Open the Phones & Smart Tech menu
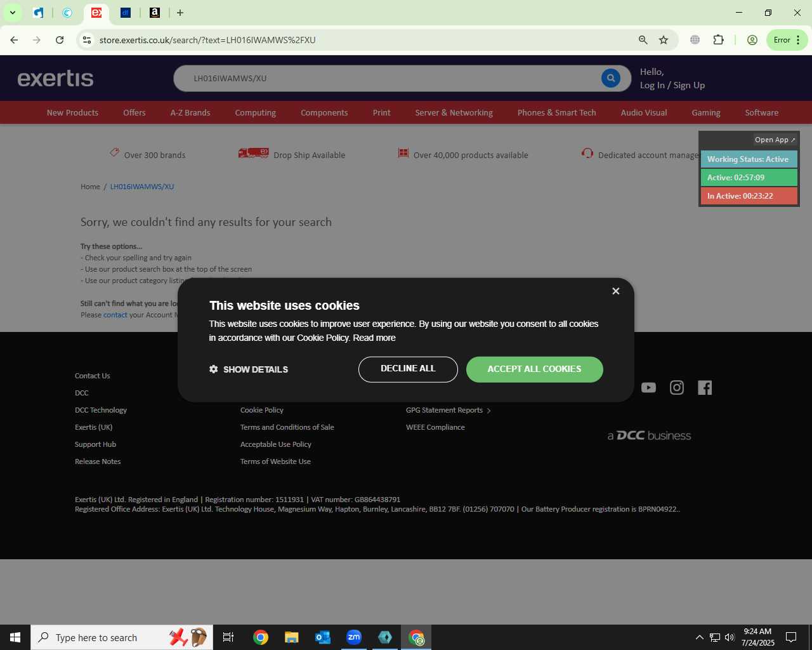 (x=556, y=112)
